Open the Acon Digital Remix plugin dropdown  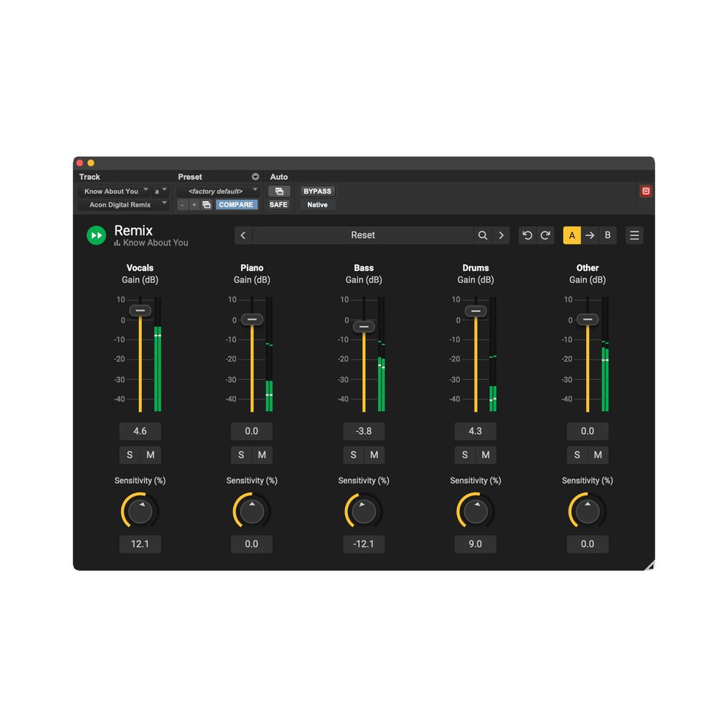click(x=123, y=205)
